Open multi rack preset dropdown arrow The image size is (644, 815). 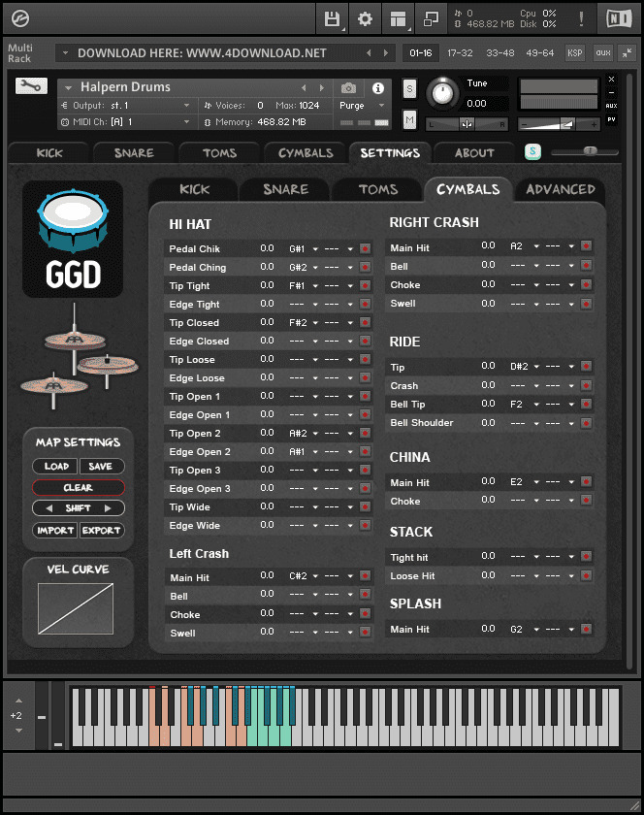65,52
